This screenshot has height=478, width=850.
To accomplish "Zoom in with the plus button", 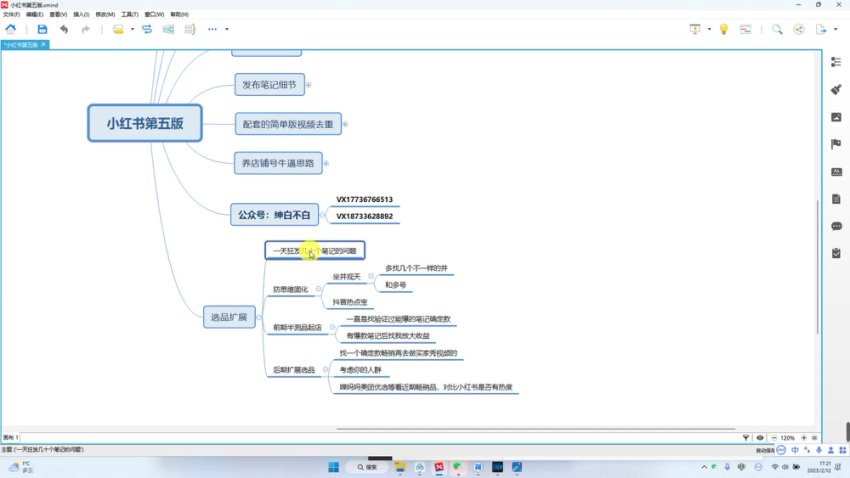I will click(x=804, y=437).
